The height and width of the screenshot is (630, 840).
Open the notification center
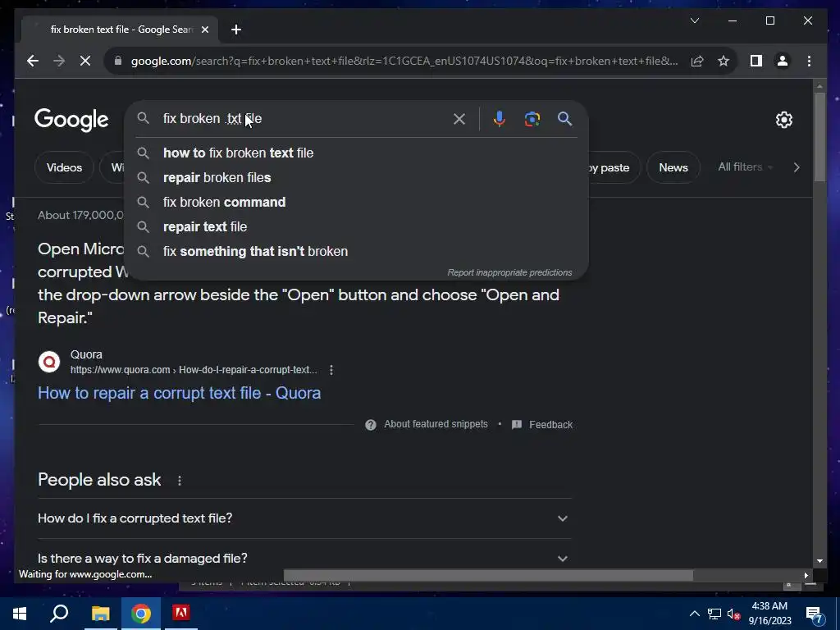coord(815,614)
